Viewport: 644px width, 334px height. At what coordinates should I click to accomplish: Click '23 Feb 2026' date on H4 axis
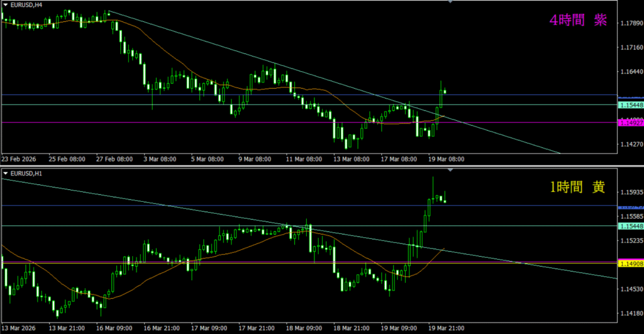(x=18, y=159)
